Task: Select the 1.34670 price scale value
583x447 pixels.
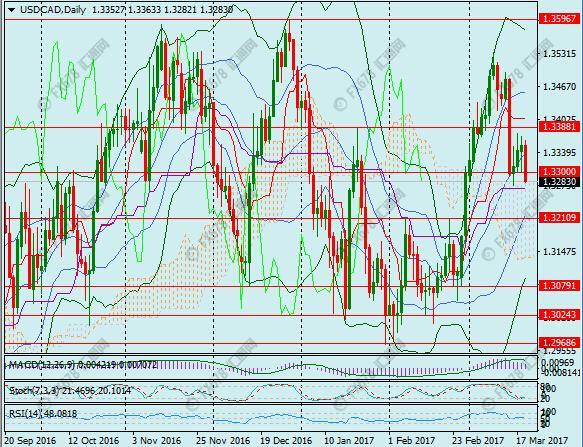Action: tap(560, 87)
